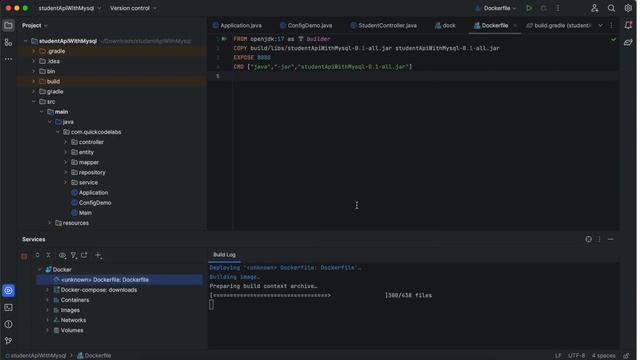640x360 pixels.
Task: Open the Version control dropdown
Action: 133,8
